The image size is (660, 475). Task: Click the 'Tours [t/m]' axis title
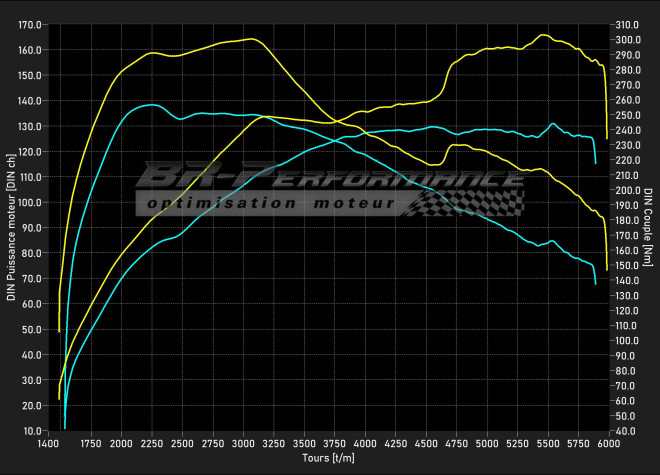pos(328,458)
